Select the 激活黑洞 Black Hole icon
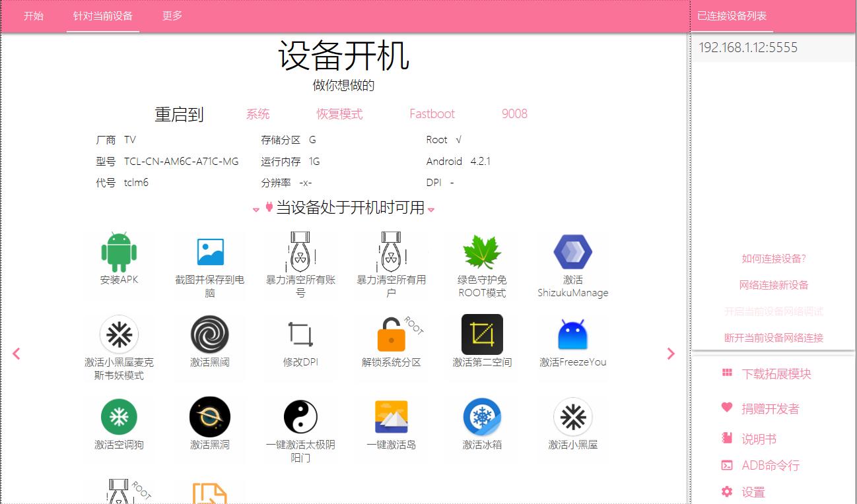857x504 pixels. pyautogui.click(x=209, y=417)
